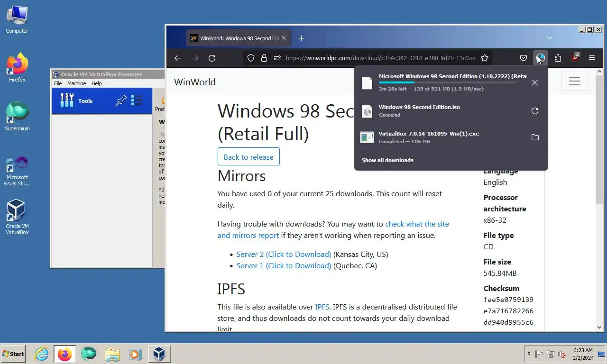Screen dimensions: 607x364
Task: Show VirtualBox installer in its folder
Action: [535, 137]
